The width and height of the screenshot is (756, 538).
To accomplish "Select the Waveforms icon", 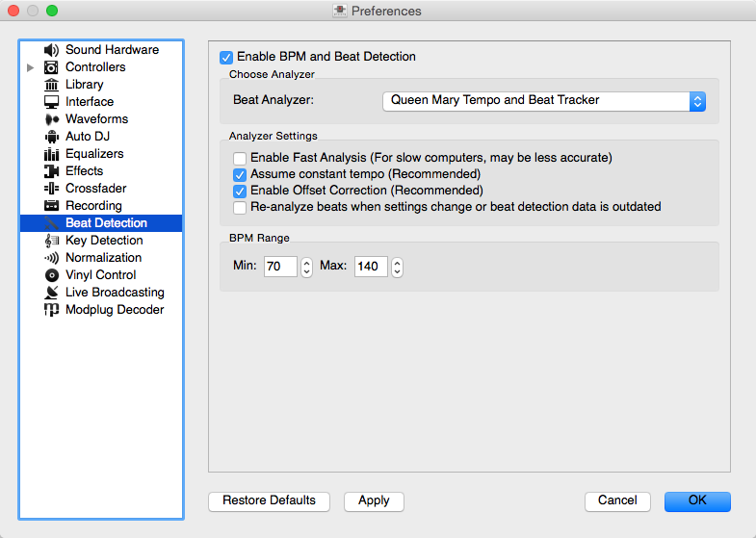I will pos(52,119).
